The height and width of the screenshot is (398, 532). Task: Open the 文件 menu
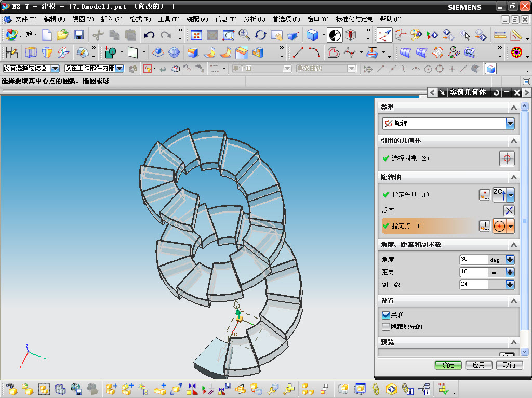point(25,19)
